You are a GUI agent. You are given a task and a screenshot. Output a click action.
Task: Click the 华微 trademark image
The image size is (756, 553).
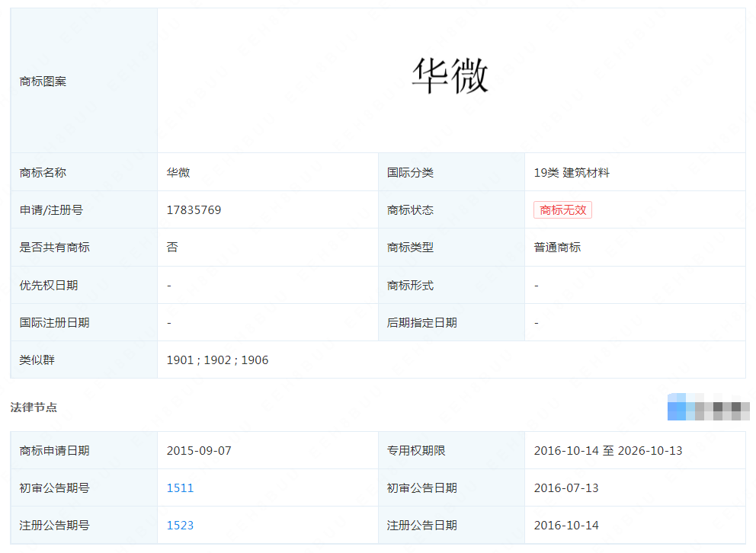(x=450, y=76)
